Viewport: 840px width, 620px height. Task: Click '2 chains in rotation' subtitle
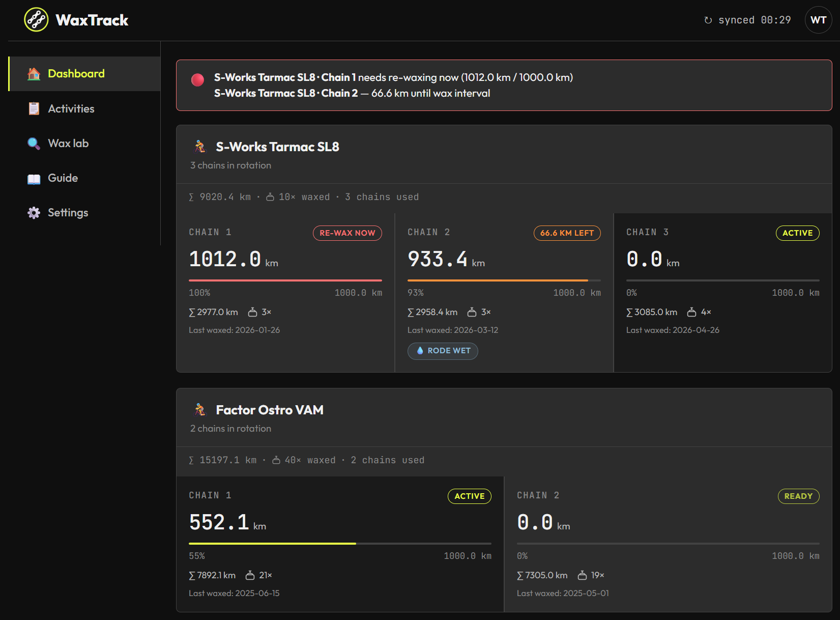pyautogui.click(x=230, y=429)
